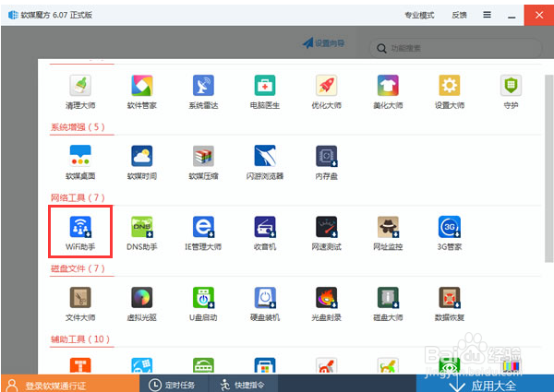Launch 软媒桌面 desktop tool
The image size is (554, 392).
80,162
